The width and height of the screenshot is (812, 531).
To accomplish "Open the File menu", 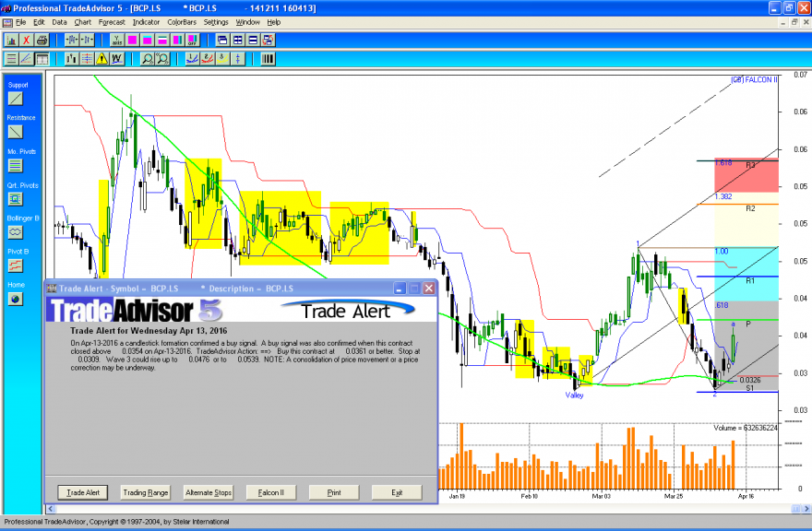I will (20, 22).
